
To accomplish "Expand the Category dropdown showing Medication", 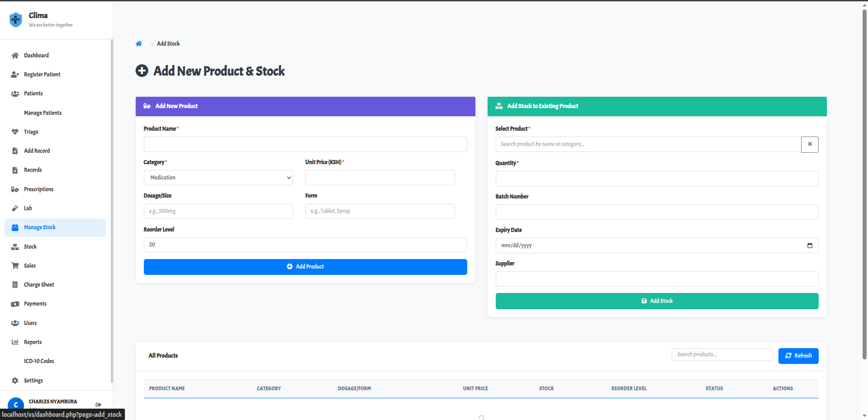I will tap(218, 178).
